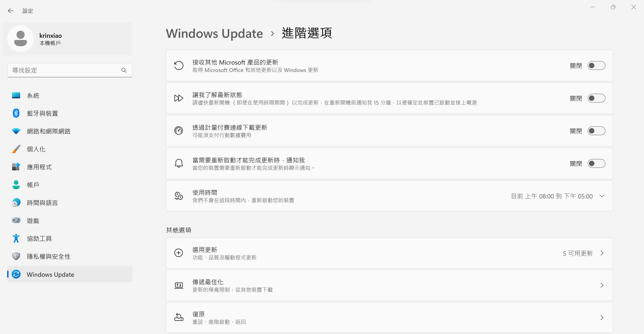
Task: Click 其他選項 section heading
Action: tap(178, 230)
